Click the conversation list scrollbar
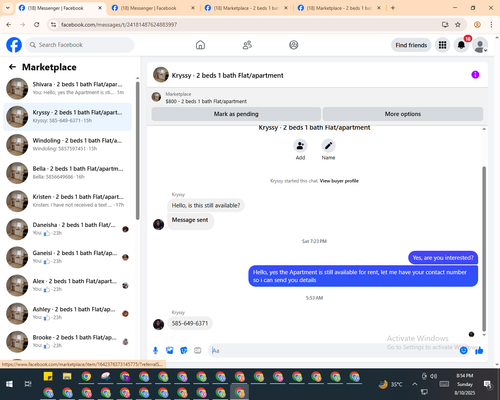The width and height of the screenshot is (500, 400). click(137, 150)
